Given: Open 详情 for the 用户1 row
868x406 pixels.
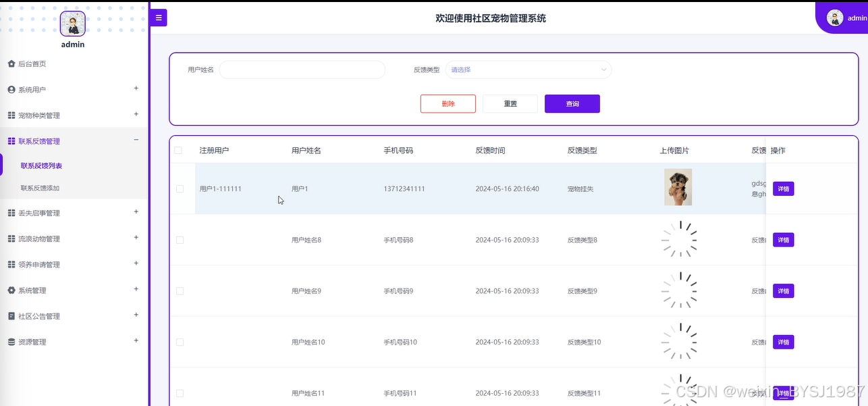Looking at the screenshot, I should (x=783, y=189).
